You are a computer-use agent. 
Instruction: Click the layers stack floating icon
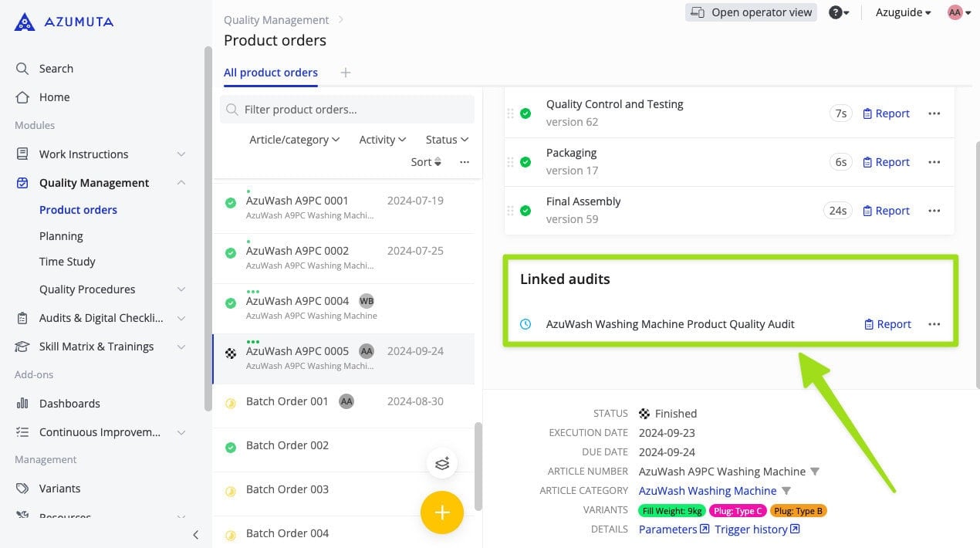441,464
